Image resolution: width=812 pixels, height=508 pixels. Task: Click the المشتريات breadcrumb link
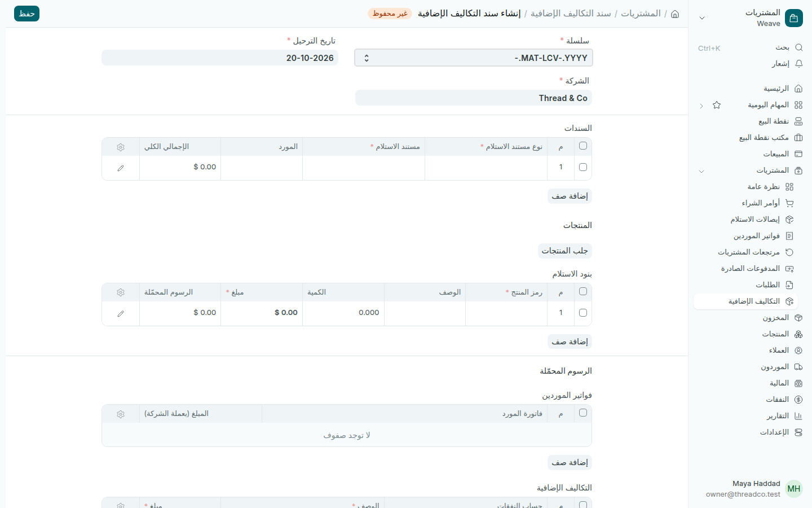pos(641,14)
